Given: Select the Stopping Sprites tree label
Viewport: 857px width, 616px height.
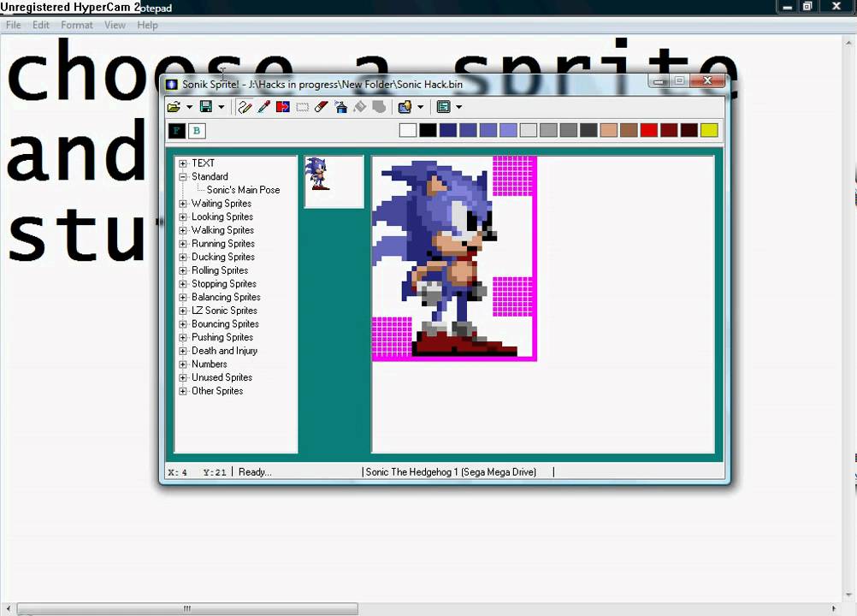Looking at the screenshot, I should coord(223,284).
